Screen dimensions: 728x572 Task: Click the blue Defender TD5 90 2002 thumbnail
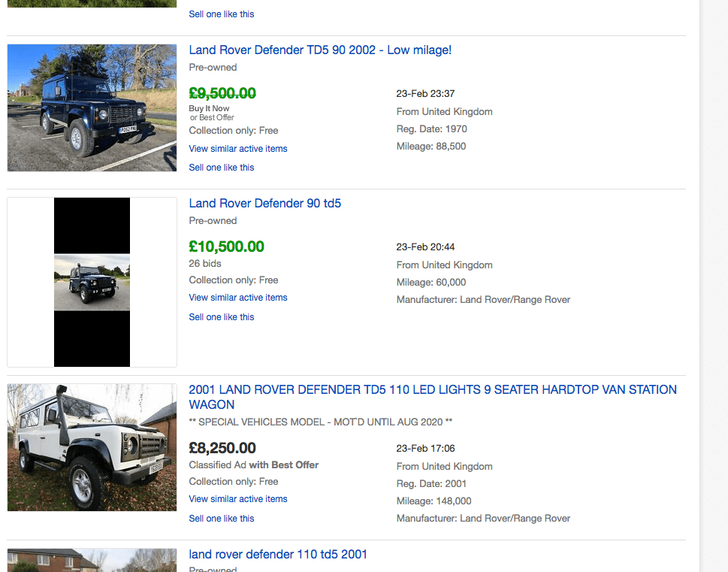click(92, 107)
